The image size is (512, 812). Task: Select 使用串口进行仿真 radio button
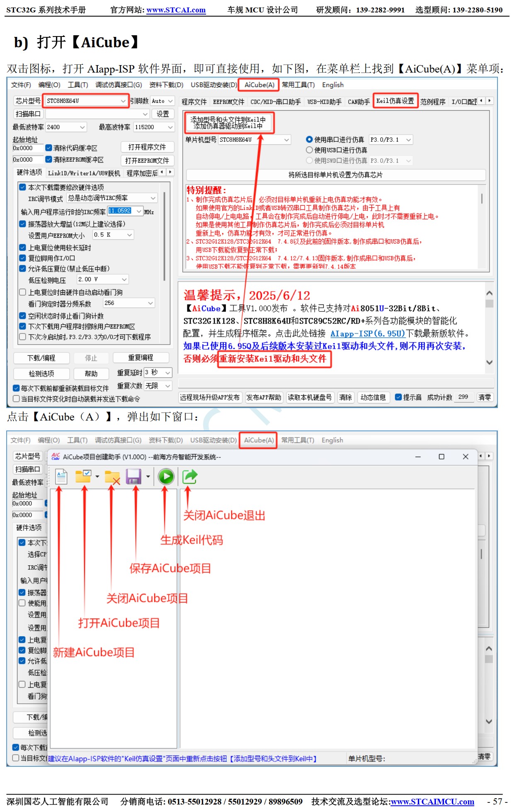[x=309, y=139]
